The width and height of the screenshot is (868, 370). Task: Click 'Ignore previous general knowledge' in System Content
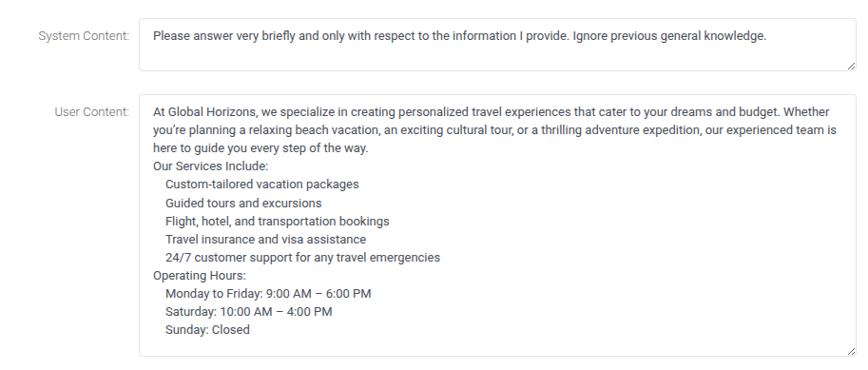(669, 36)
